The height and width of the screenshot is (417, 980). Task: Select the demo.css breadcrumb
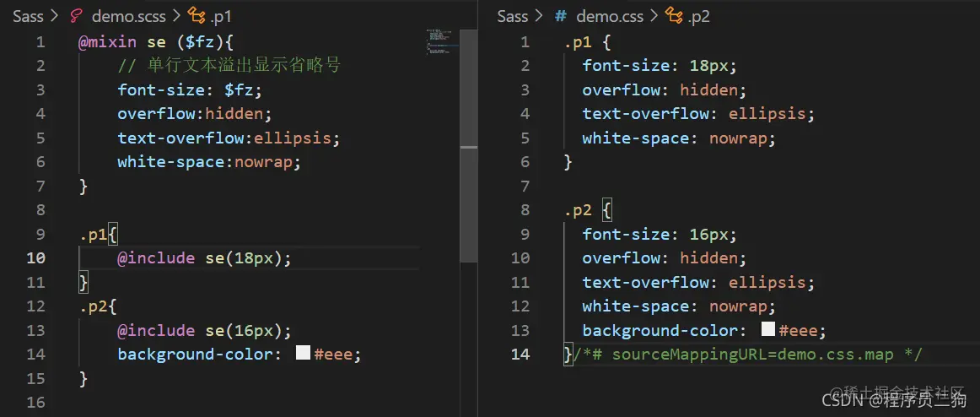coord(610,16)
